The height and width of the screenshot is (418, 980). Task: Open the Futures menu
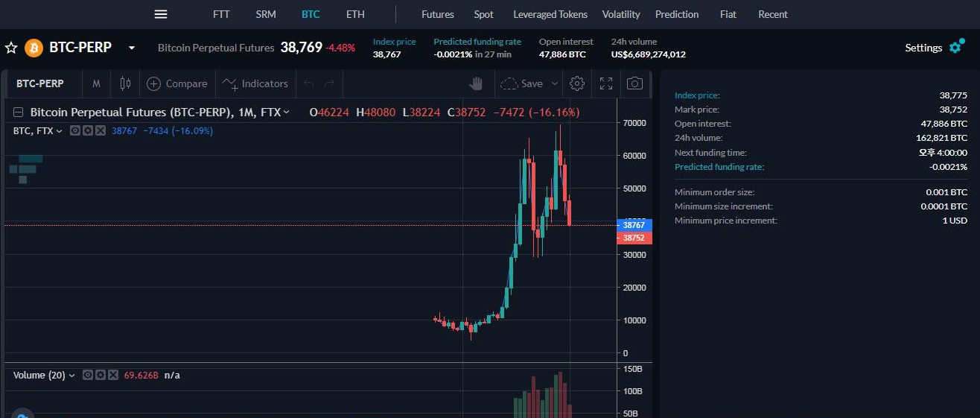tap(437, 14)
